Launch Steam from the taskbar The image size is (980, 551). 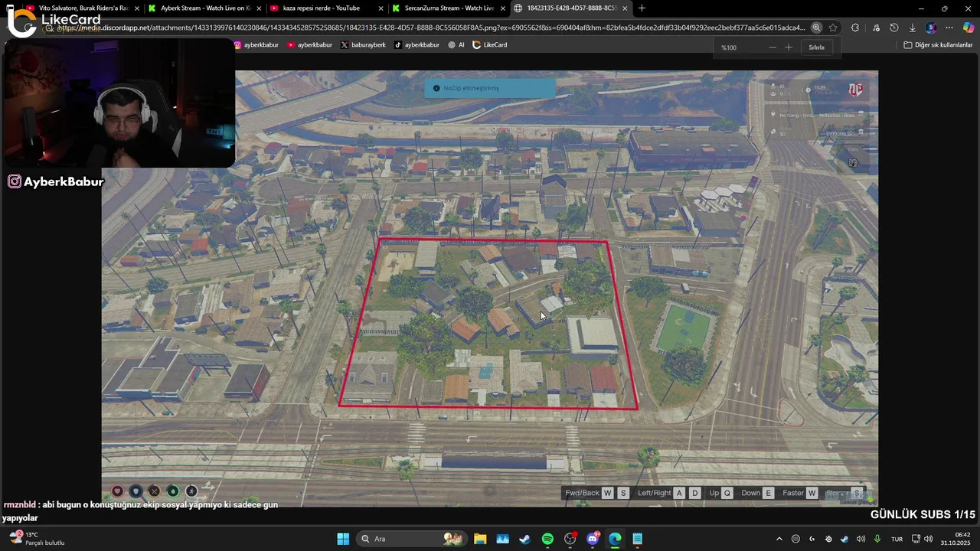click(x=524, y=539)
